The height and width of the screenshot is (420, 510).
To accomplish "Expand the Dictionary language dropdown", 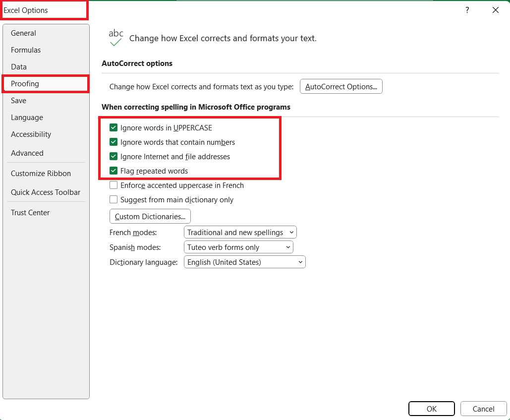I will click(245, 262).
